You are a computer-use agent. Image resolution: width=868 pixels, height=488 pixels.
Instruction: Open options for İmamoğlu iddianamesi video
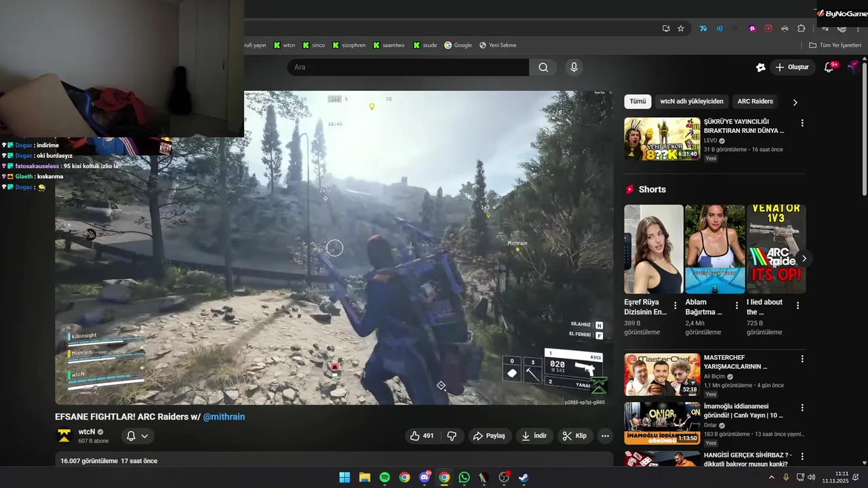point(802,407)
